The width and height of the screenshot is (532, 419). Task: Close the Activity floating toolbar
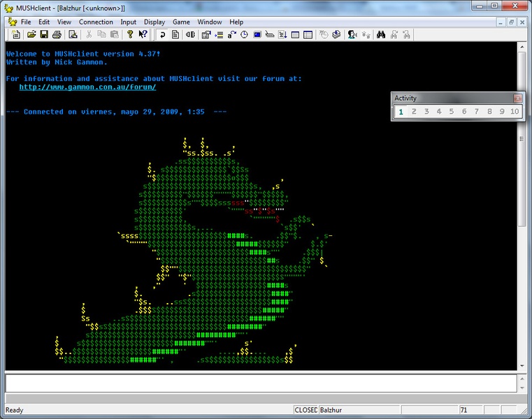coord(517,98)
